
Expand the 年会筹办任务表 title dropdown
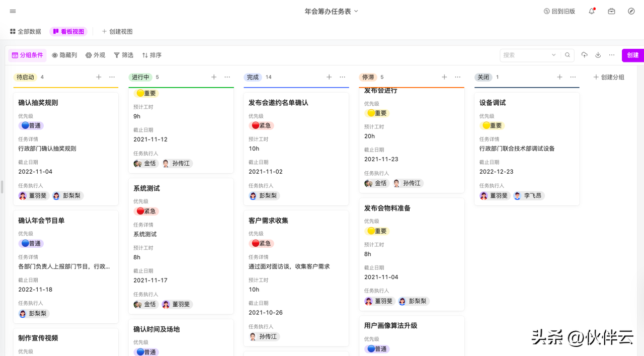tap(356, 11)
